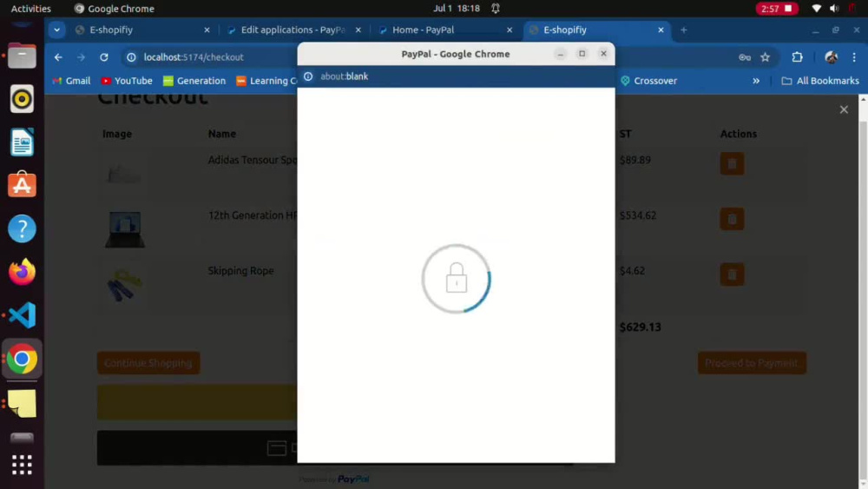868x489 pixels.
Task: Close the PayPal popup window
Action: point(603,54)
